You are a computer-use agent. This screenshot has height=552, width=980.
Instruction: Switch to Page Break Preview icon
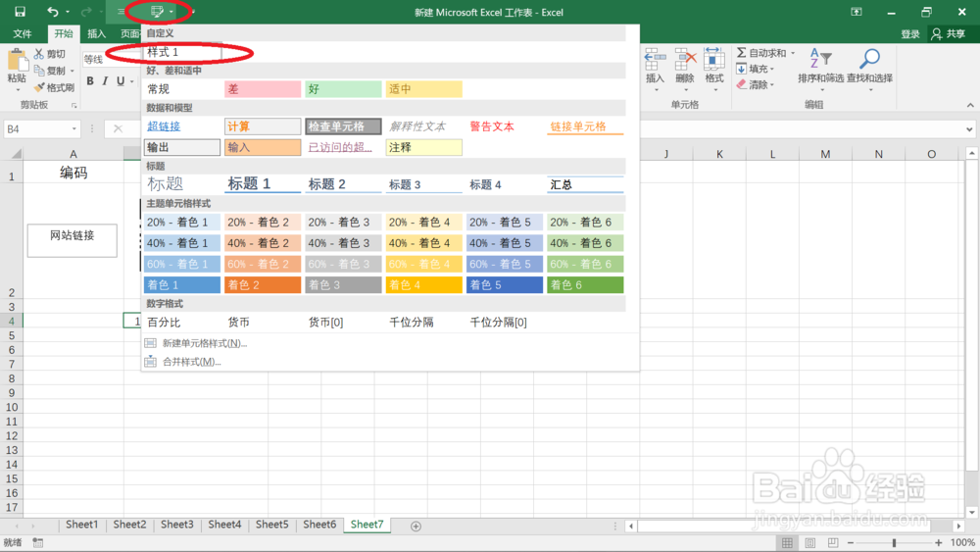click(832, 542)
